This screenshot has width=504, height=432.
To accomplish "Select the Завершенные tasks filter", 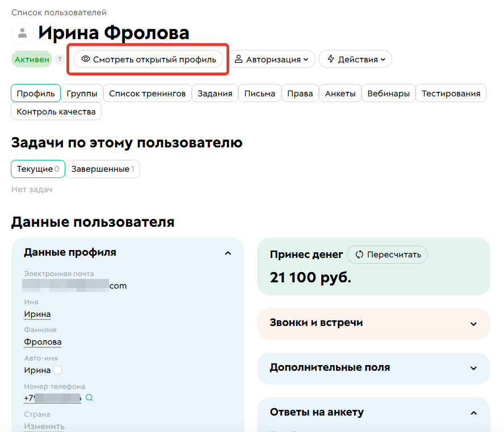I will tap(102, 169).
